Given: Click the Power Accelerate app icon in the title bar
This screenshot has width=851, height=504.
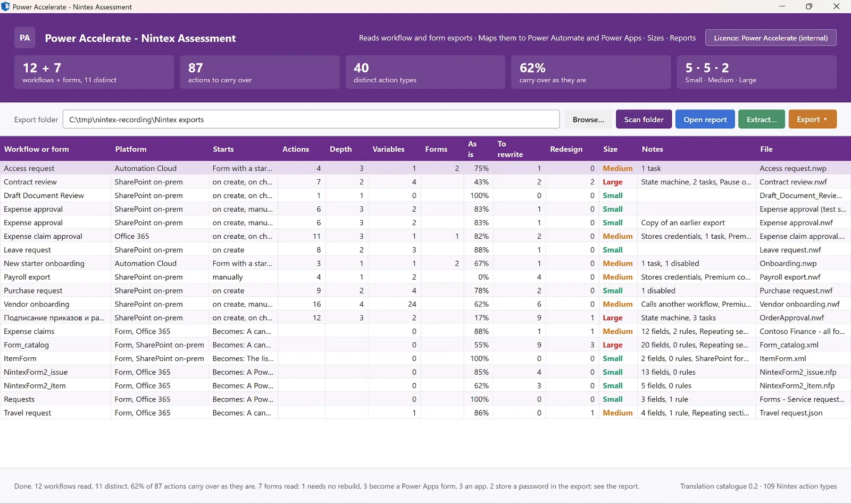Looking at the screenshot, I should [x=6, y=7].
